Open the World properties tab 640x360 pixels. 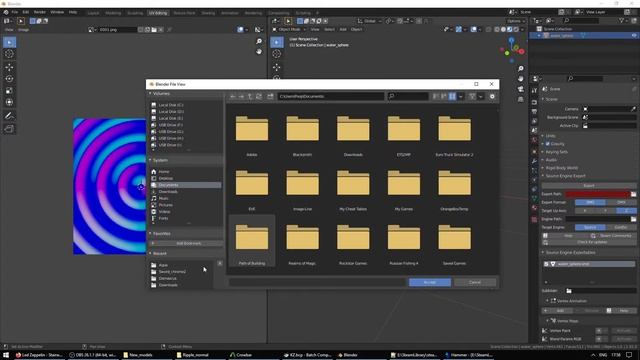[534, 140]
